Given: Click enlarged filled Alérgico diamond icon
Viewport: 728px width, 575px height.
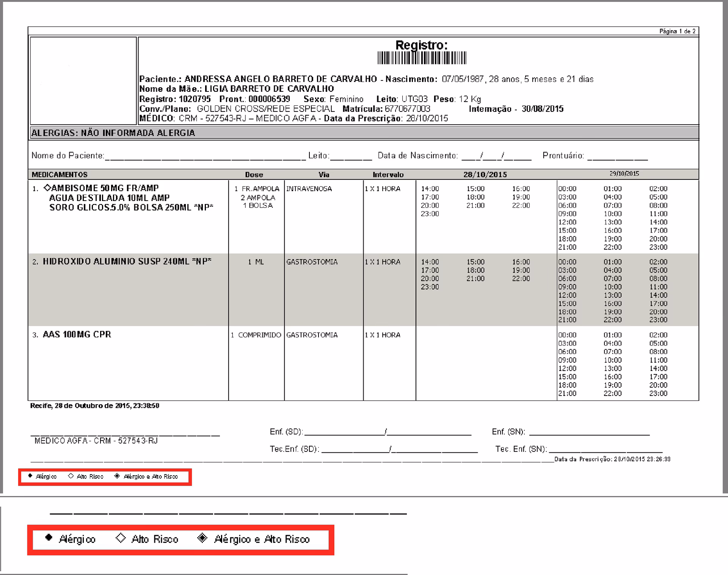Looking at the screenshot, I should [x=49, y=537].
